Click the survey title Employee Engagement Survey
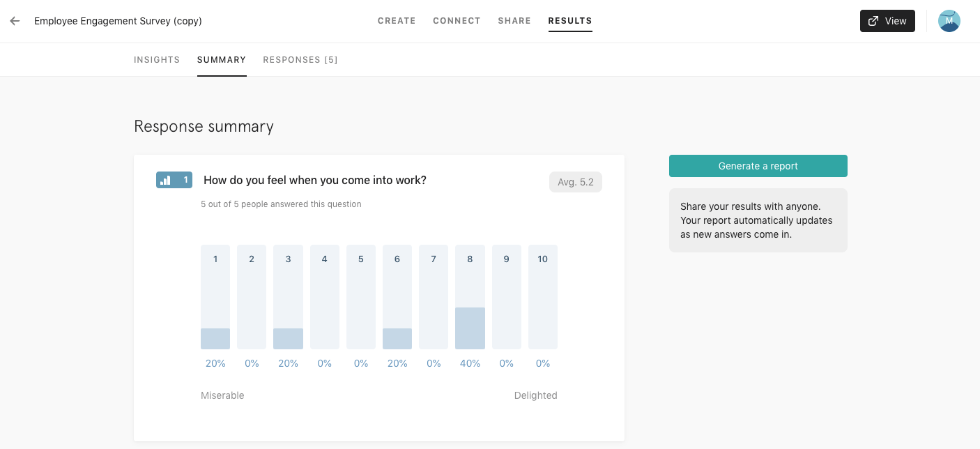Image resolution: width=980 pixels, height=449 pixels. [118, 21]
